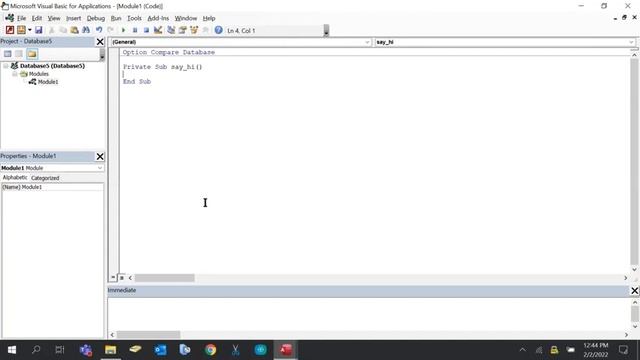Open the Insert menu
This screenshot has height=360, width=640.
pyautogui.click(x=73, y=18)
